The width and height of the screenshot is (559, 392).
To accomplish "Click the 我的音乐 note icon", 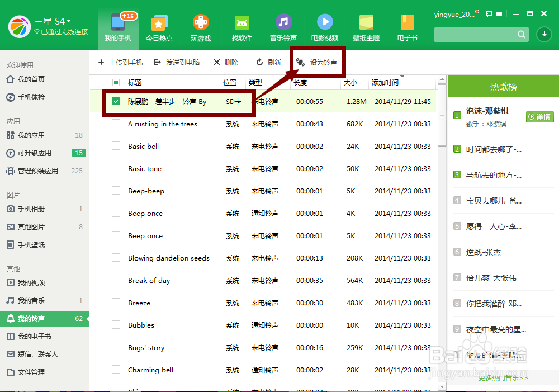I will 11,301.
